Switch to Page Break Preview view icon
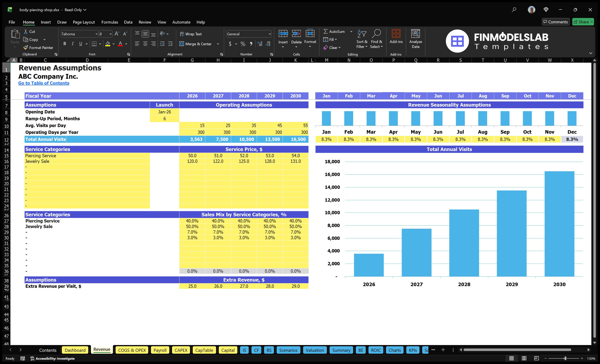 (x=537, y=358)
